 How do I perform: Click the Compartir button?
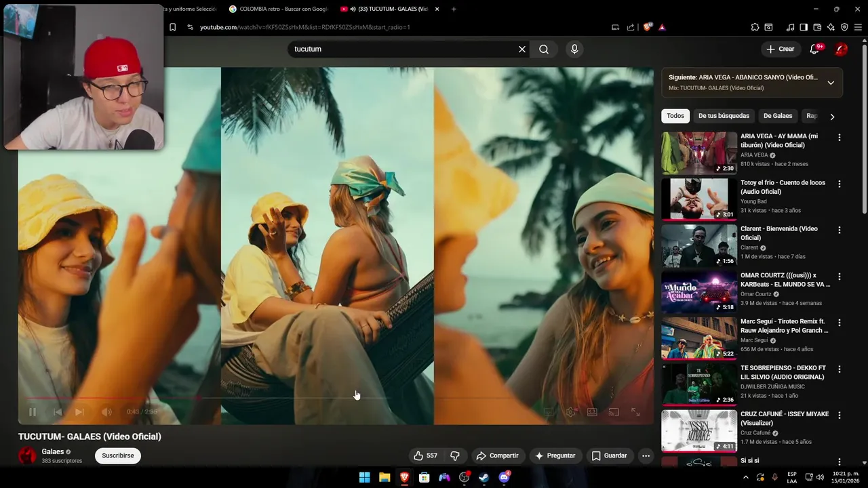(497, 455)
